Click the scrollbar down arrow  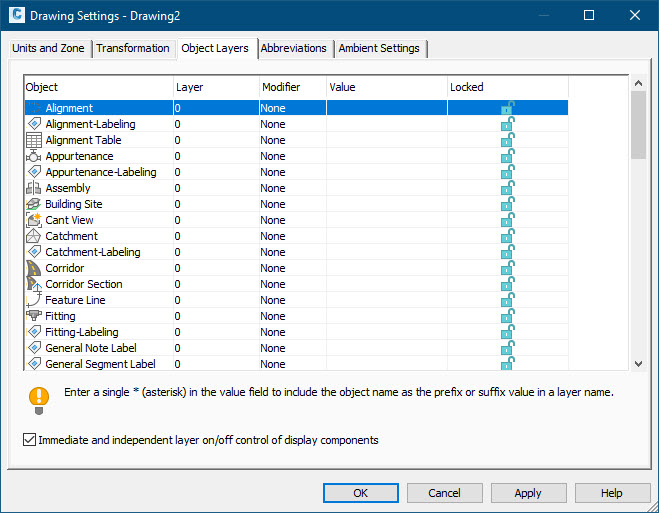638,364
